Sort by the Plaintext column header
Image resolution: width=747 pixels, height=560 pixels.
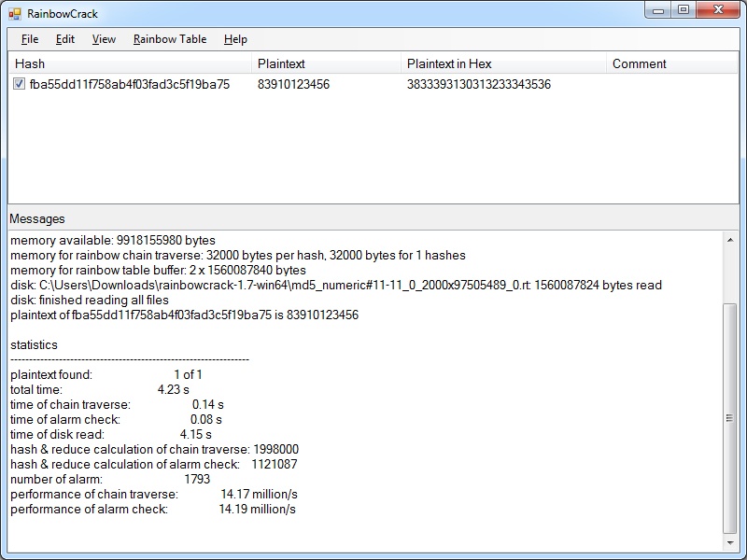click(326, 63)
